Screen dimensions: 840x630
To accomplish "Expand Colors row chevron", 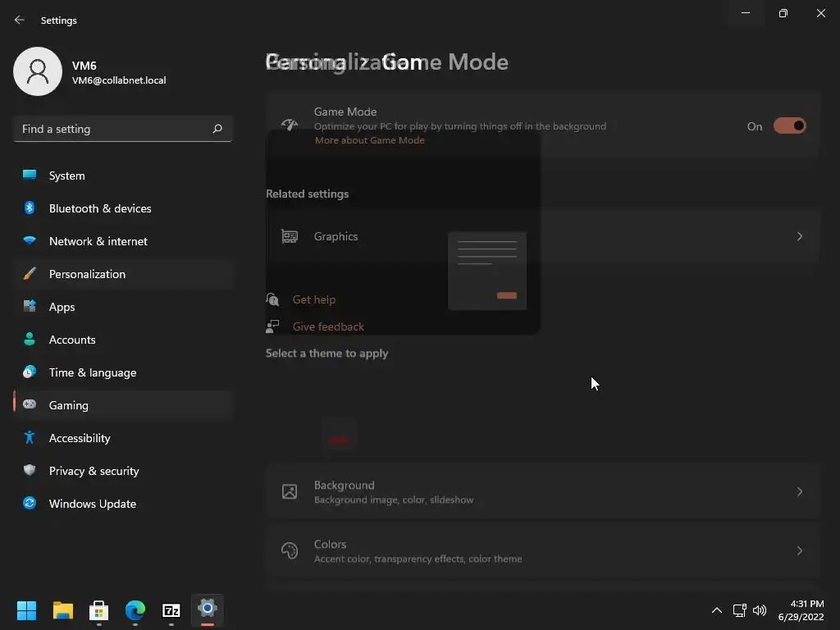I will tap(799, 550).
